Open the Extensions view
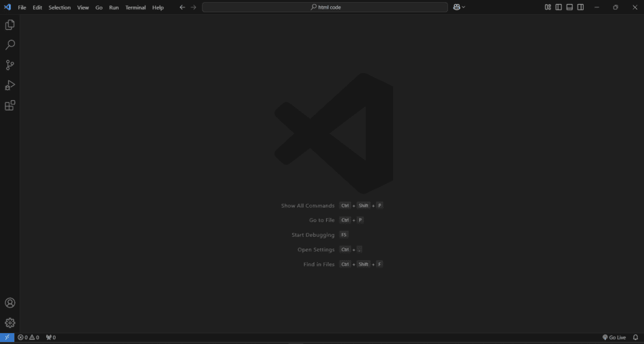 10,106
